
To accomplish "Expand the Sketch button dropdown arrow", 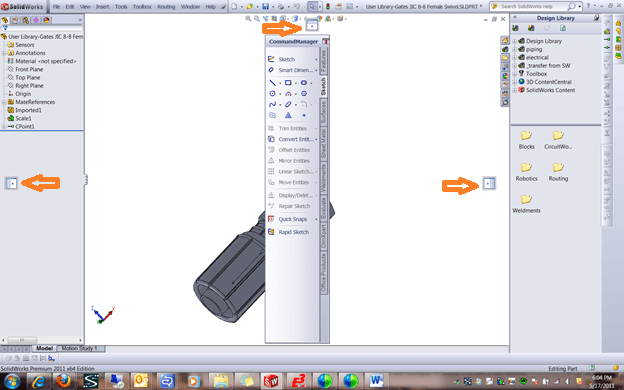I will [x=316, y=59].
